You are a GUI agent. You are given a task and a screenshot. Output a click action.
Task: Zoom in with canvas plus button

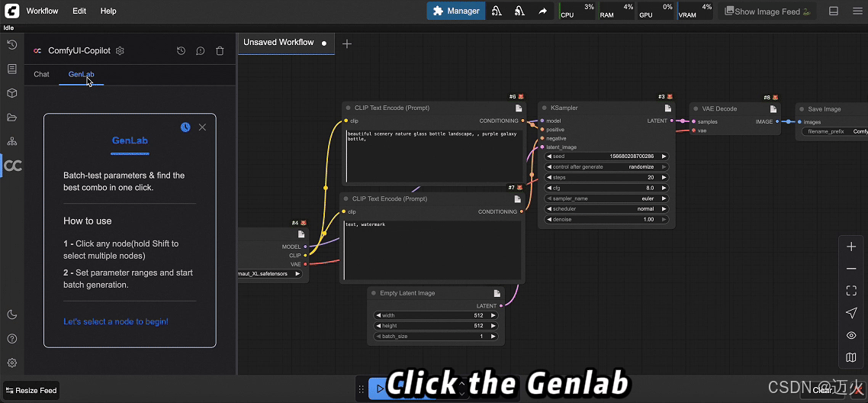851,247
